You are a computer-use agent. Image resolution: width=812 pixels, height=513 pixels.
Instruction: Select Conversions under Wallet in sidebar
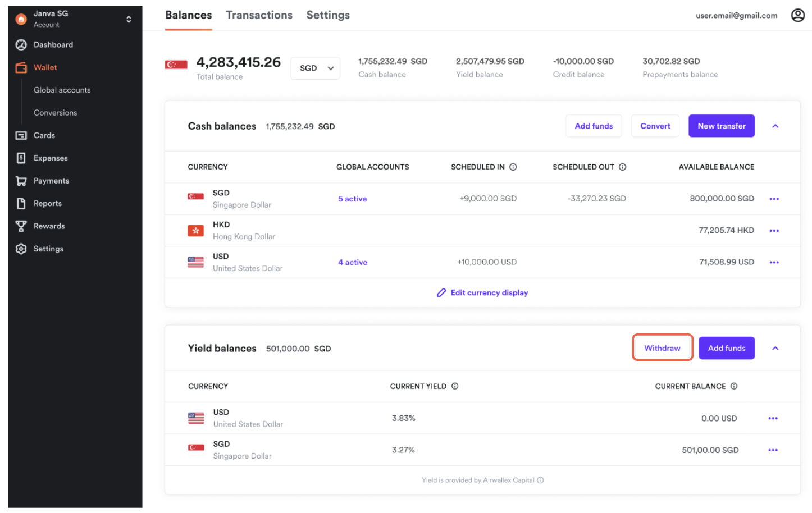(x=55, y=113)
